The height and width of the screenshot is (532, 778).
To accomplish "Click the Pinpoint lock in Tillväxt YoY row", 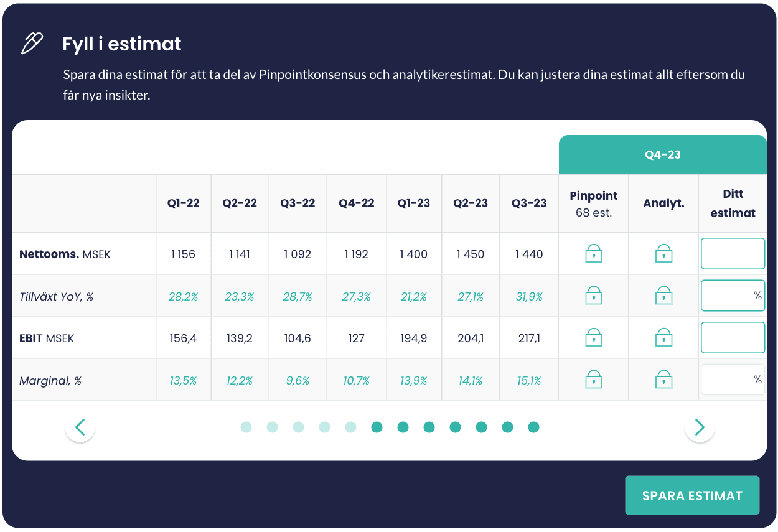I will coord(594,296).
